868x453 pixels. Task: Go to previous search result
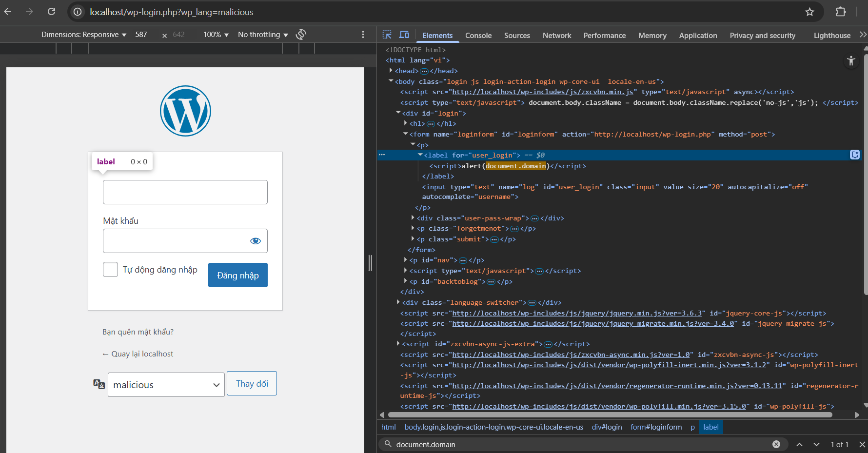799,444
